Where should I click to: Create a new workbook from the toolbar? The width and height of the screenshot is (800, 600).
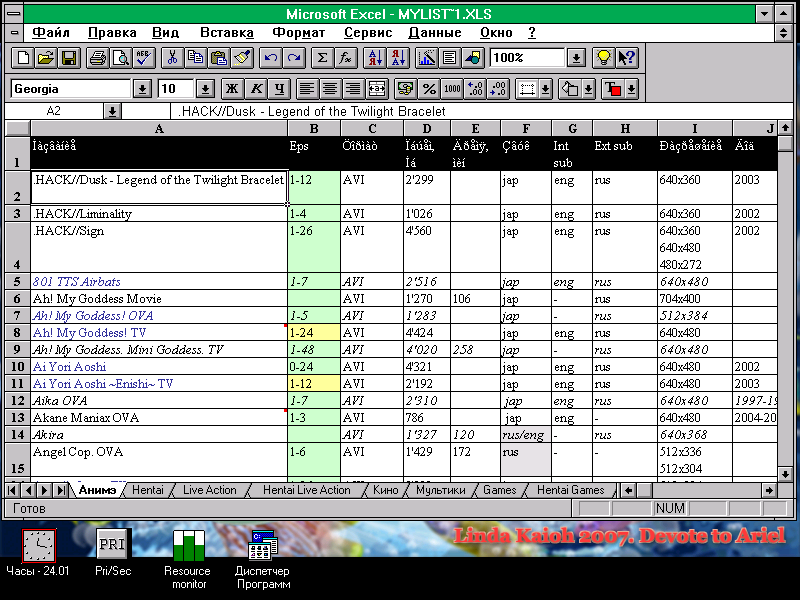tap(22, 58)
